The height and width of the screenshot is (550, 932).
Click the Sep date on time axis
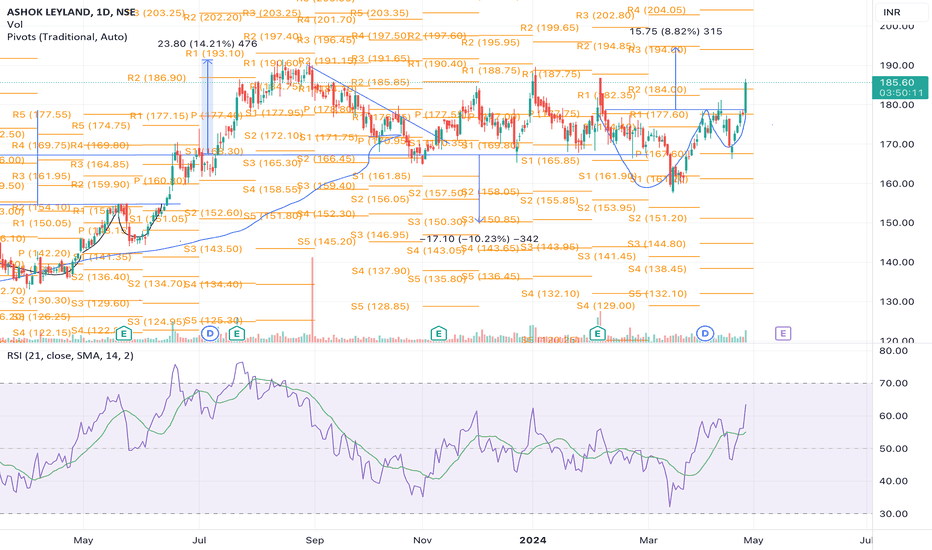click(314, 540)
